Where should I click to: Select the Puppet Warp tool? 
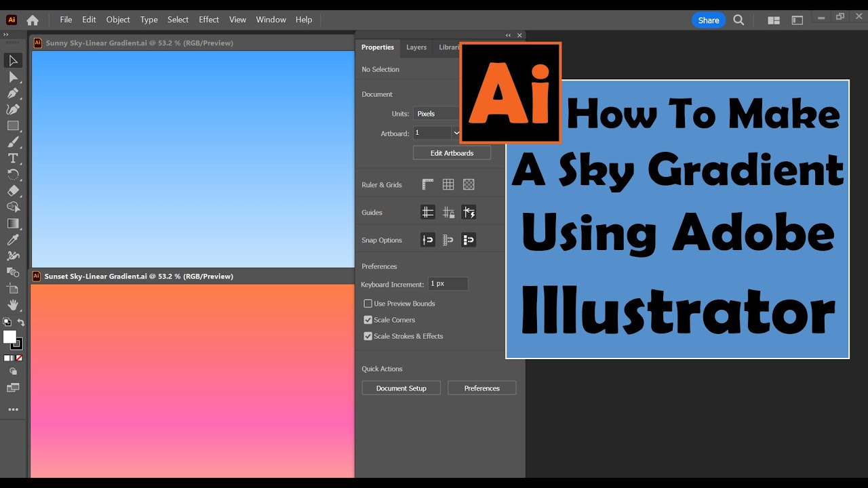(x=13, y=256)
